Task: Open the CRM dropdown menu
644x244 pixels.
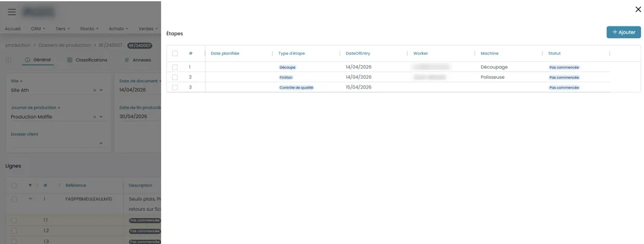Action: pos(38,29)
